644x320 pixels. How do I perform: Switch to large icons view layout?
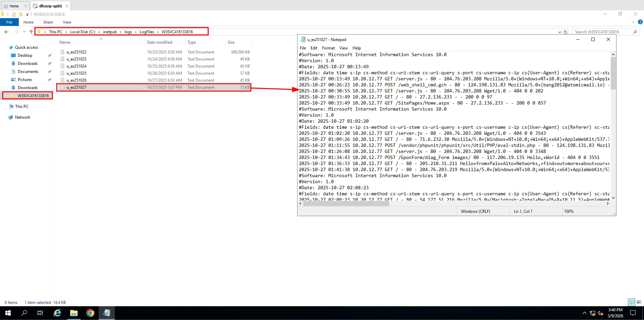[x=639, y=302]
